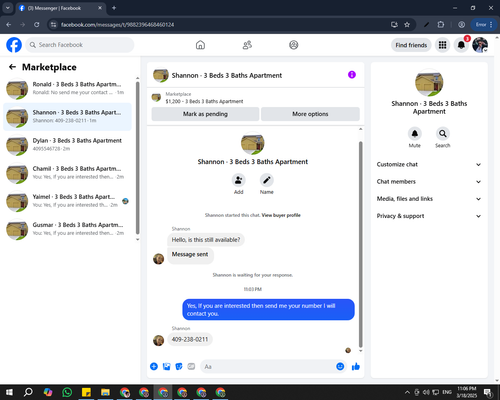The height and width of the screenshot is (400, 500).
Task: Expand the Privacy & support section
Action: pyautogui.click(x=429, y=216)
